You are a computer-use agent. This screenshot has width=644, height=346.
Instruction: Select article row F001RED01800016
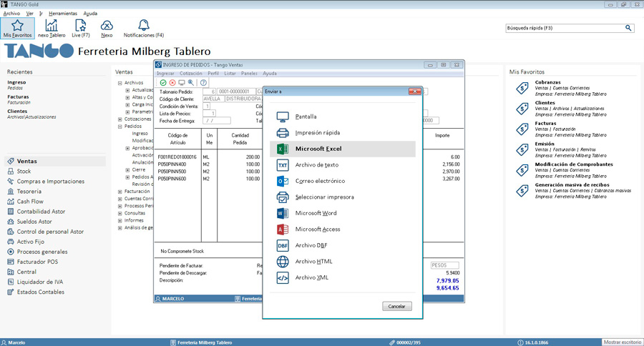[177, 157]
